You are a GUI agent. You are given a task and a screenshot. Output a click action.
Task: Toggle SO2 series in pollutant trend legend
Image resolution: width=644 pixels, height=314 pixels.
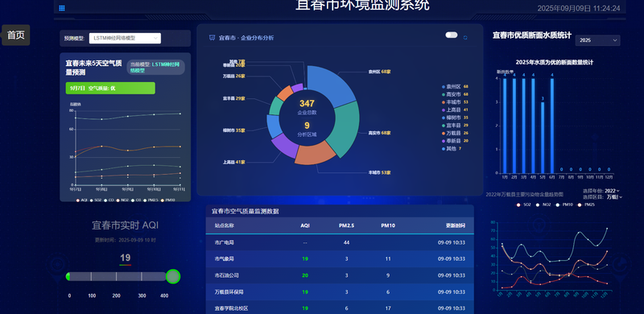(523, 205)
